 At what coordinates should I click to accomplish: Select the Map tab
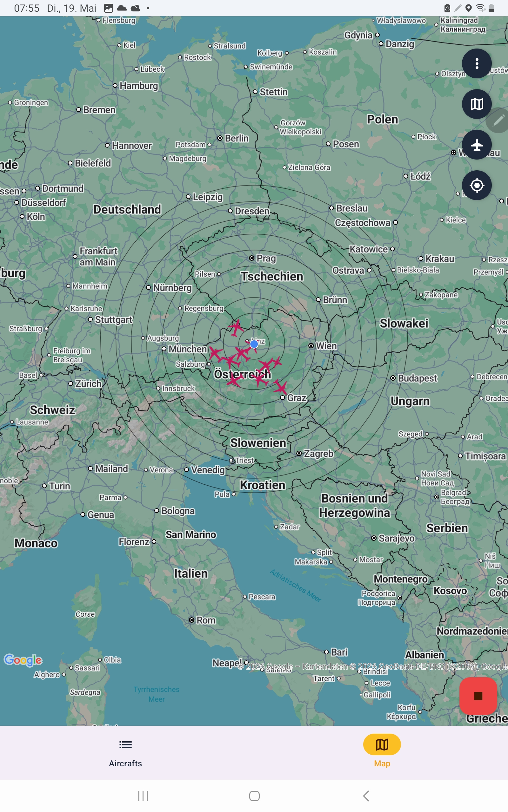pos(382,752)
